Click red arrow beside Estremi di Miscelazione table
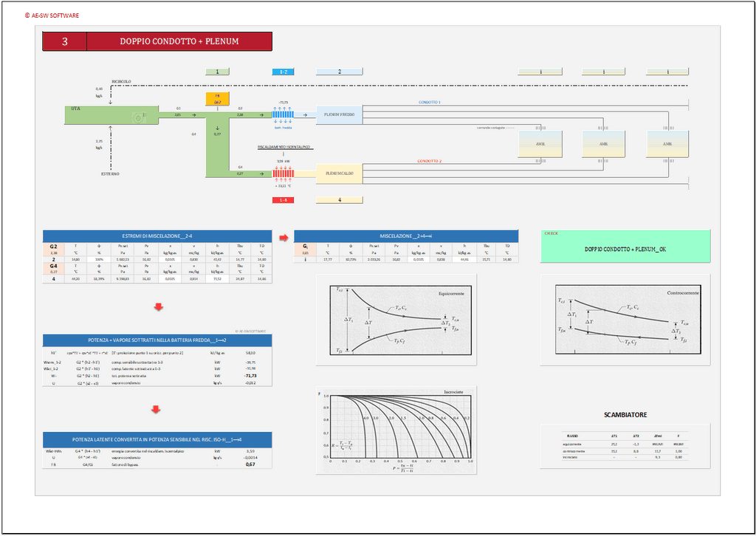Viewport: 756px width, 536px height. [283, 238]
